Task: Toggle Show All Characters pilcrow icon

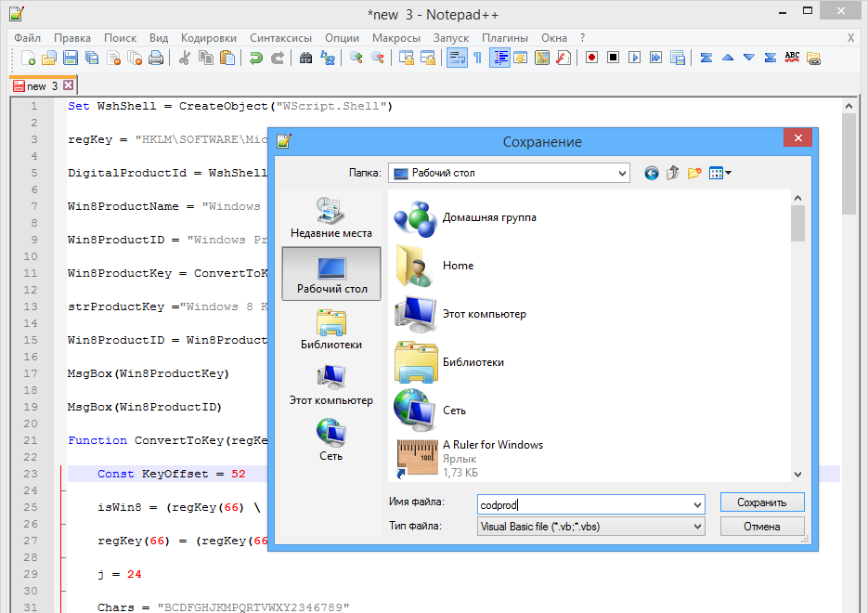Action: coord(478,58)
